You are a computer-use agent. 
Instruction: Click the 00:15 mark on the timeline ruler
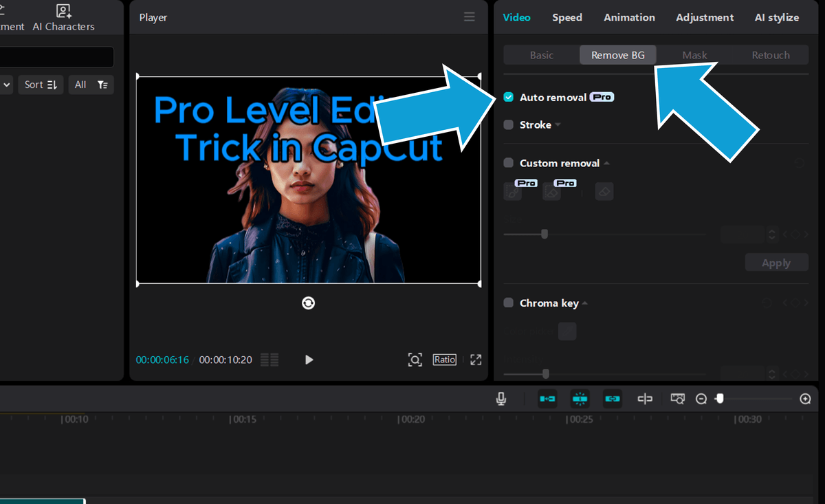[243, 419]
